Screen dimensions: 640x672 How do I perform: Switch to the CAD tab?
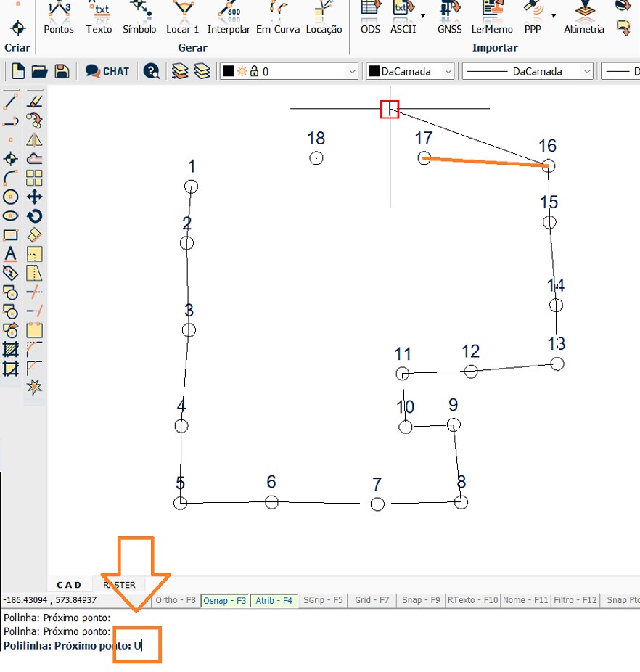coord(70,585)
